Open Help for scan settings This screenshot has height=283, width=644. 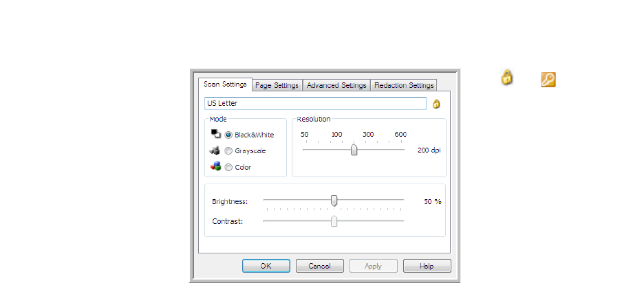427,266
